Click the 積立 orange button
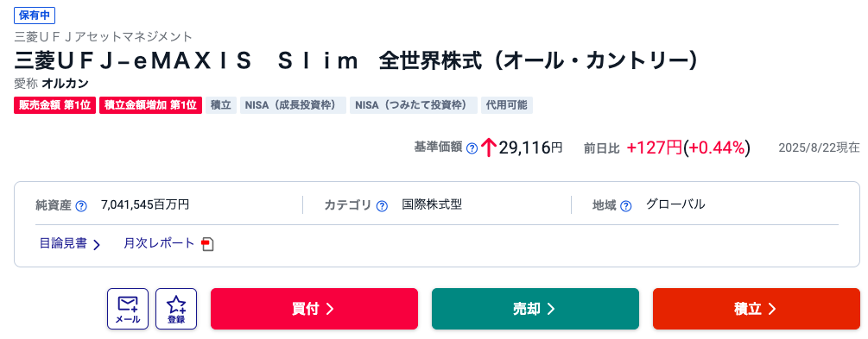 pos(757,309)
